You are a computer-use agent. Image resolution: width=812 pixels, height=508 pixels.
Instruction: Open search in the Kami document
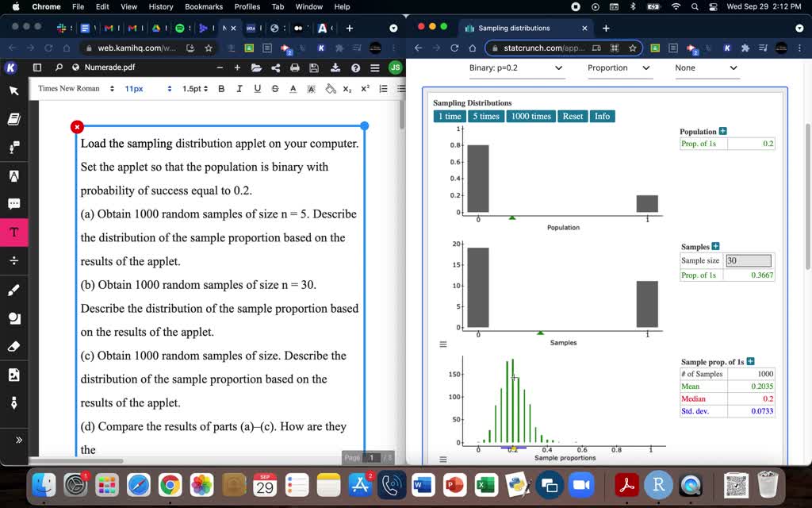click(59, 67)
